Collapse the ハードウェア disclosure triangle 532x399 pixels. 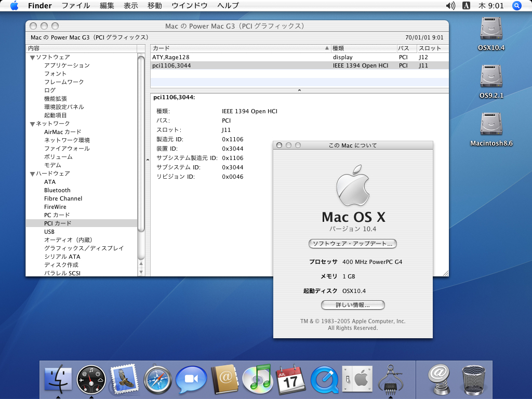click(32, 174)
